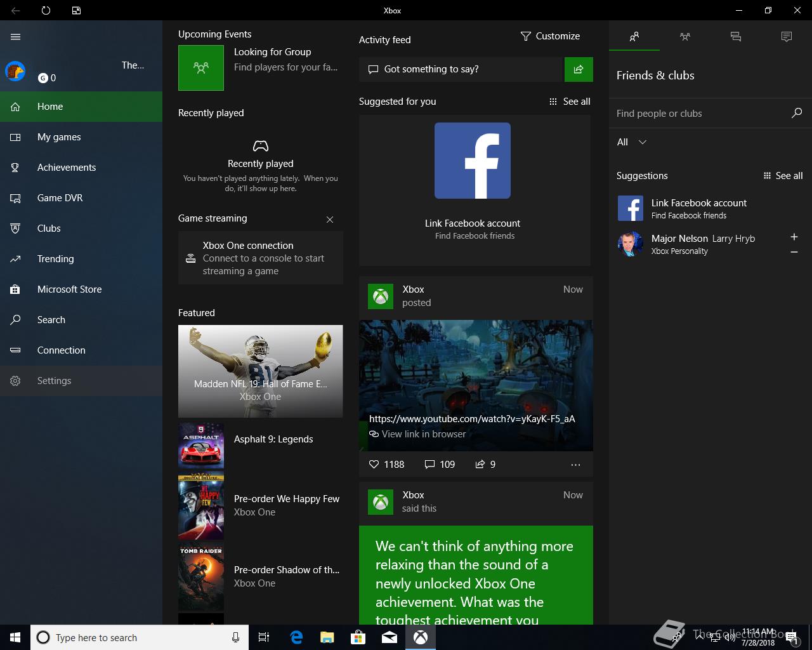The height and width of the screenshot is (650, 812).
Task: Close the Game streaming panel
Action: (330, 220)
